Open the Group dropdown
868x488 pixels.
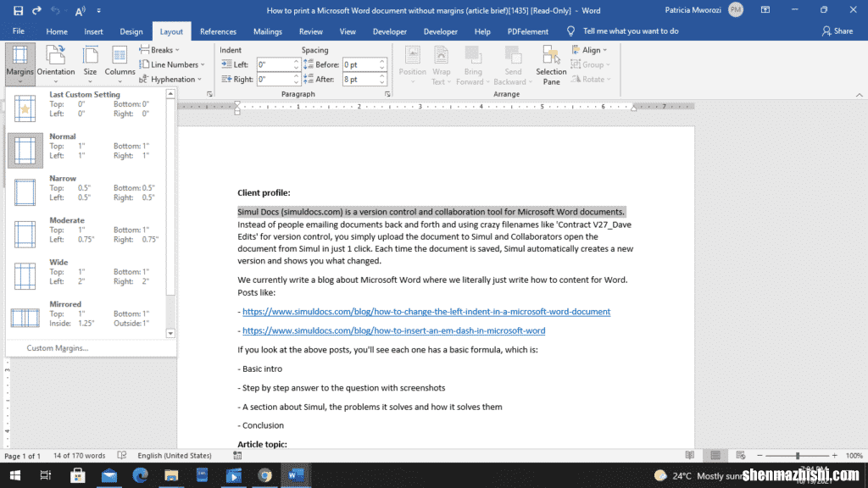pos(591,64)
